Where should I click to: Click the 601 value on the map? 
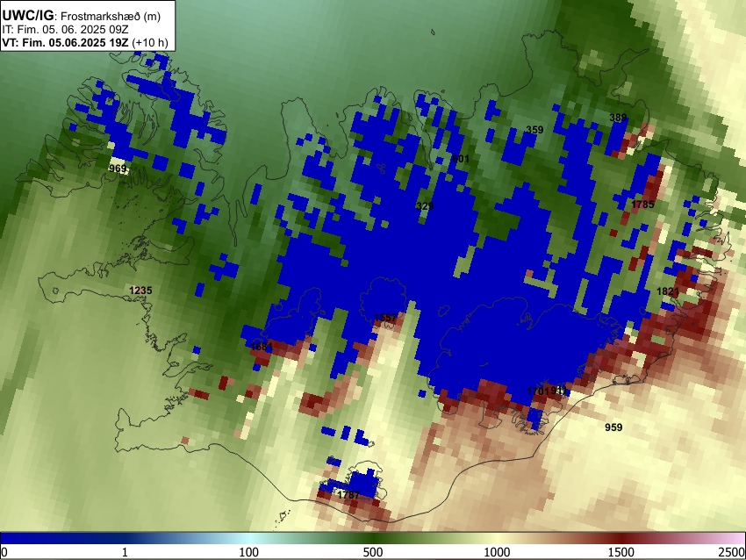coord(461,159)
